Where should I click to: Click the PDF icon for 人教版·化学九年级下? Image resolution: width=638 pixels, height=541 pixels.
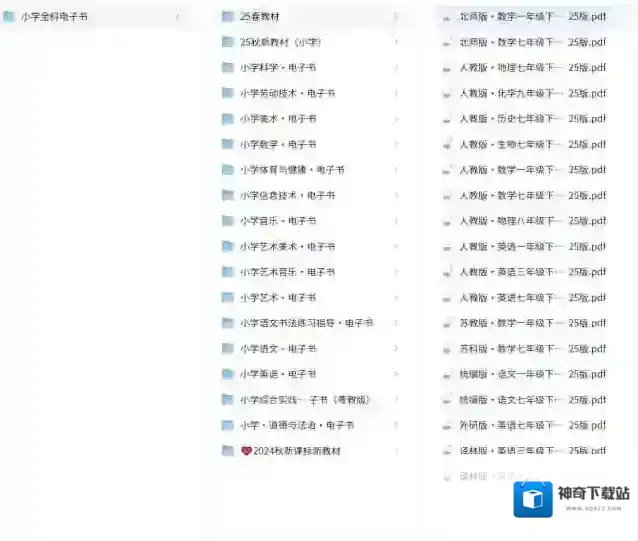447,93
